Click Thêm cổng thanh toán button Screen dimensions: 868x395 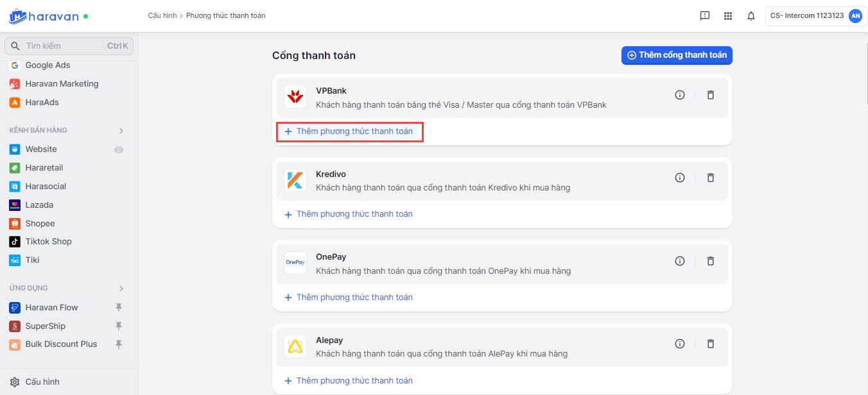point(677,55)
